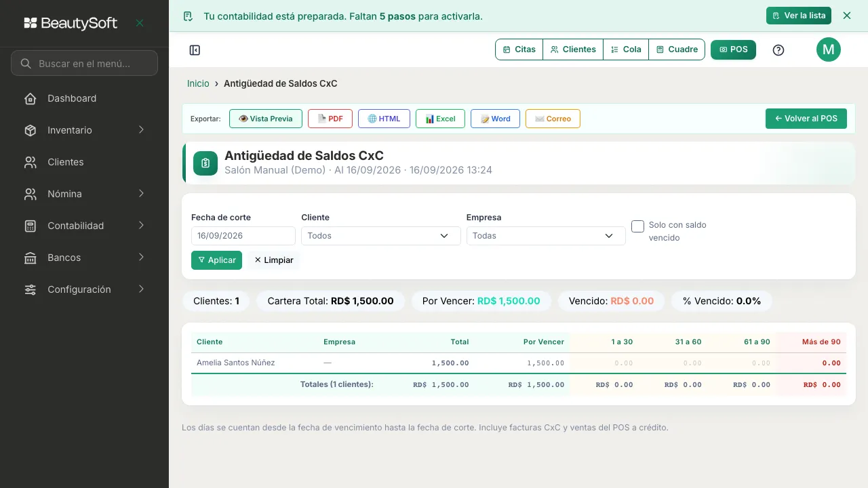The height and width of the screenshot is (488, 868).
Task: Go to Clientes in the top bar
Action: pos(573,49)
